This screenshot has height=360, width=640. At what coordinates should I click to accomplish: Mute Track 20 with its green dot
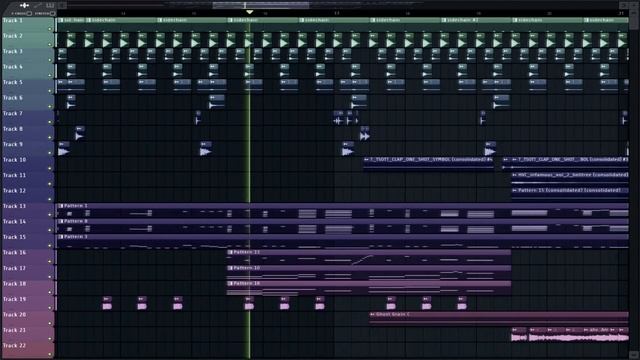(x=50, y=323)
